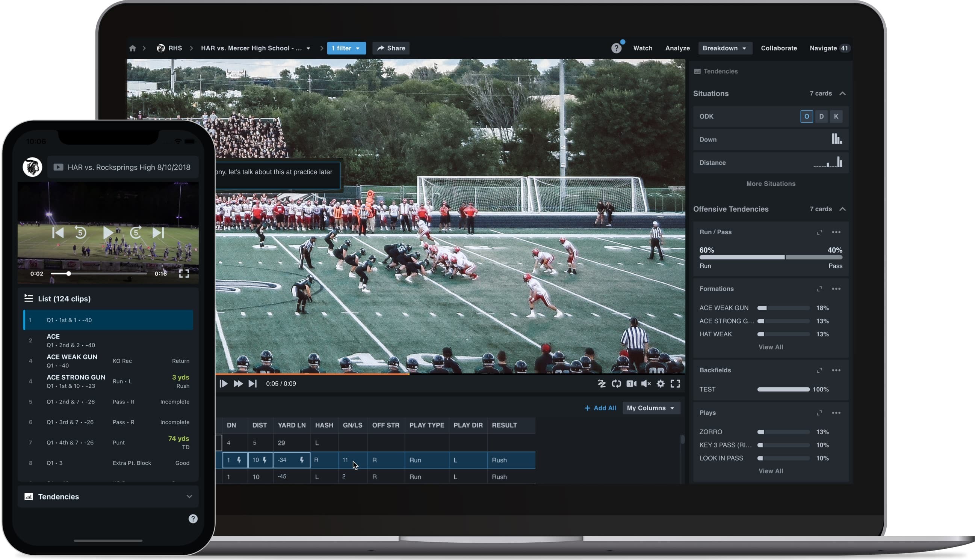Expand the Run / Pass card
This screenshot has height=560, width=975.
point(819,232)
